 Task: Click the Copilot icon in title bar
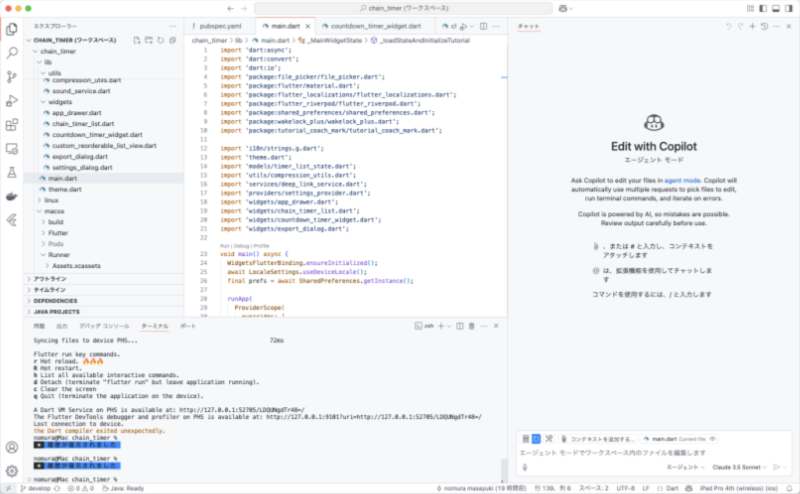coord(563,8)
